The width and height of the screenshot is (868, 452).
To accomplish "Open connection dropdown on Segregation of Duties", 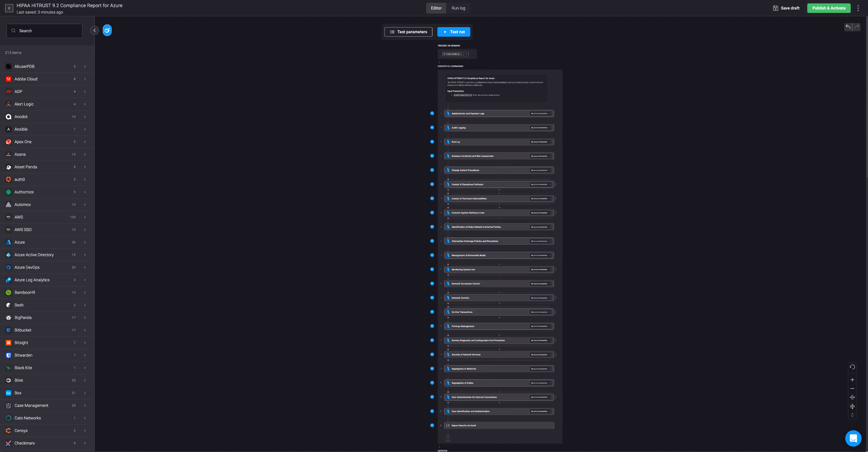I will tap(541, 383).
